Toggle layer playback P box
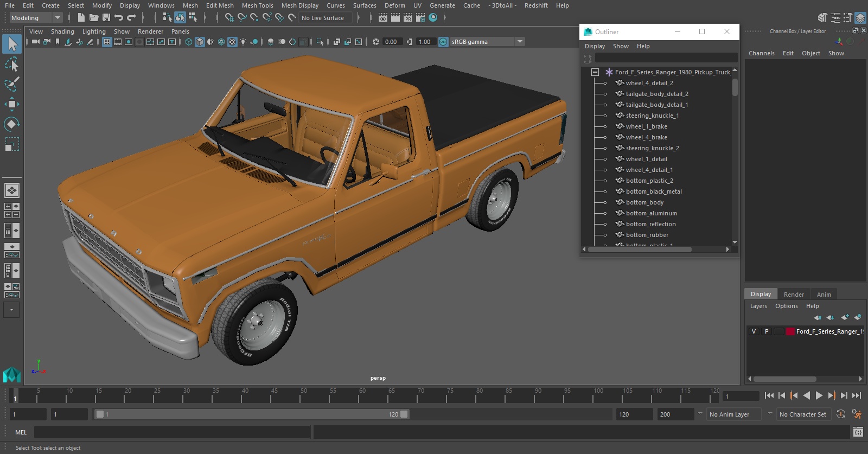 (x=767, y=331)
